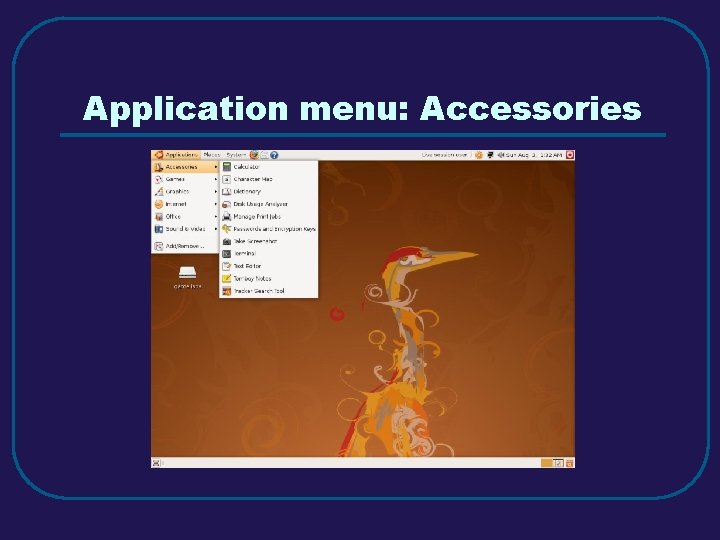Launch Firefox from the top panel icon

(254, 155)
